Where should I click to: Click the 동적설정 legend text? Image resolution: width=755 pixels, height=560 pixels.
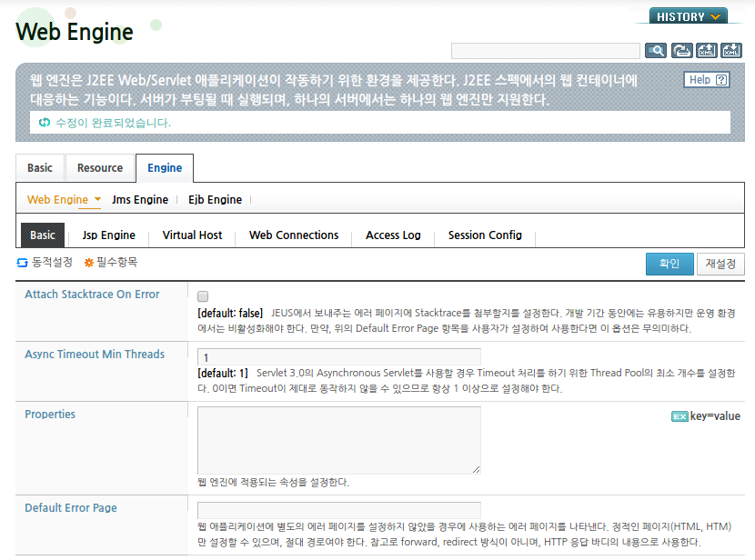point(52,262)
